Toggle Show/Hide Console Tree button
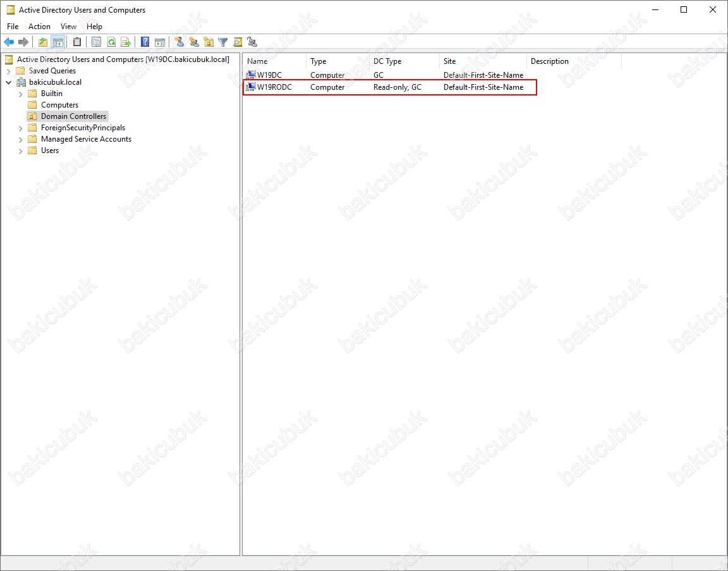This screenshot has height=571, width=728. [58, 42]
